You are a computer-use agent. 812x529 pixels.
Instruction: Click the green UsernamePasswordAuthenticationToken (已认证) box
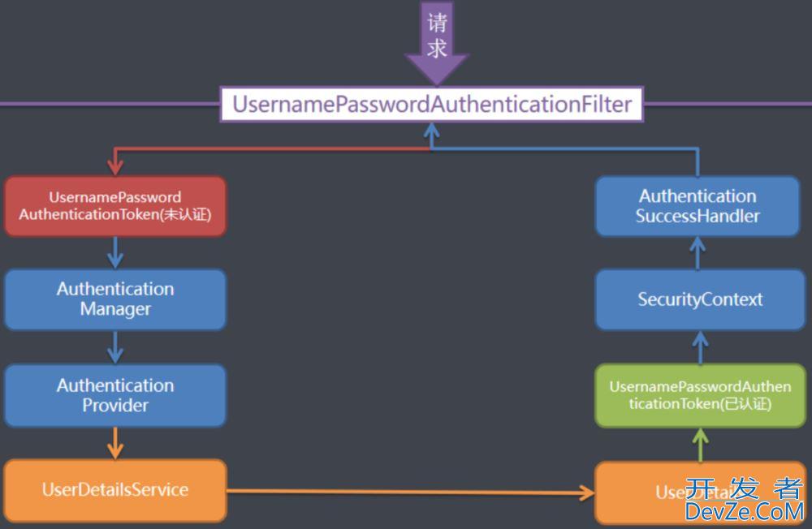(x=700, y=395)
